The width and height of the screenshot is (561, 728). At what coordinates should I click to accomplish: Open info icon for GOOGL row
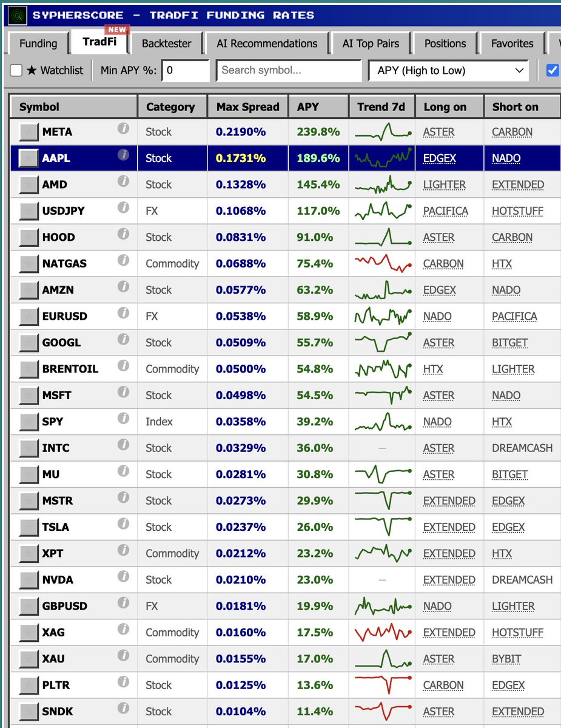click(x=123, y=339)
